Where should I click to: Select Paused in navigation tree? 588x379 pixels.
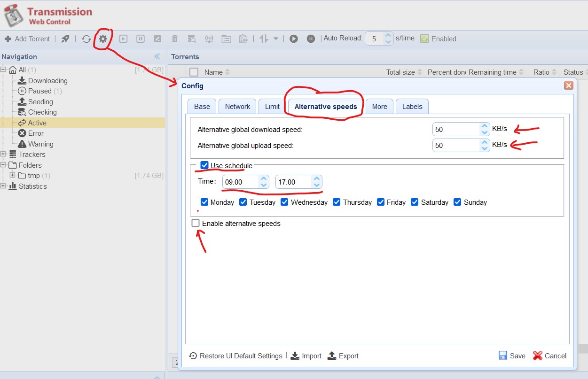[39, 91]
